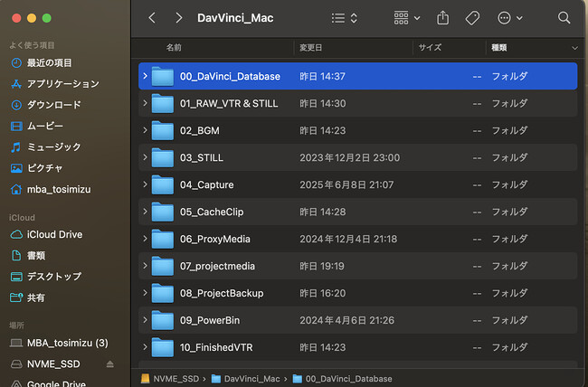588x387 pixels.
Task: Select the 01_RAW_VTR & STILL folder icon
Action: pyautogui.click(x=162, y=103)
